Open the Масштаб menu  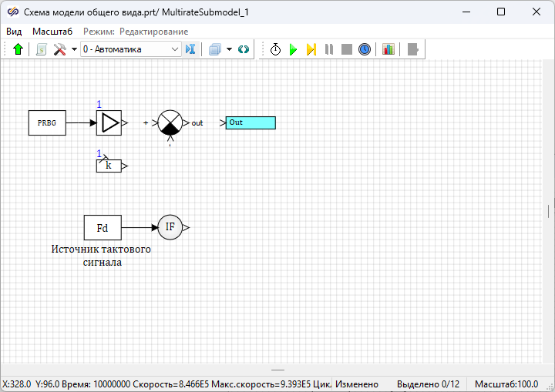coord(52,32)
